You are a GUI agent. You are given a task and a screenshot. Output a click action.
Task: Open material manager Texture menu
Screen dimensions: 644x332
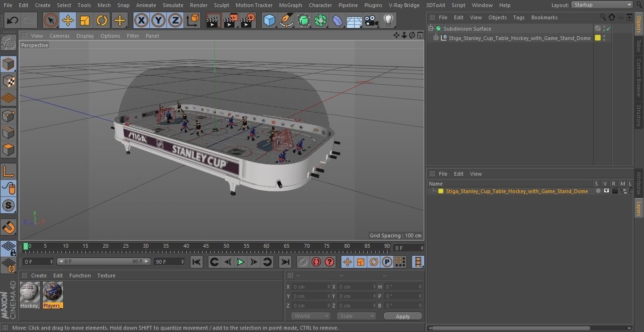(106, 275)
